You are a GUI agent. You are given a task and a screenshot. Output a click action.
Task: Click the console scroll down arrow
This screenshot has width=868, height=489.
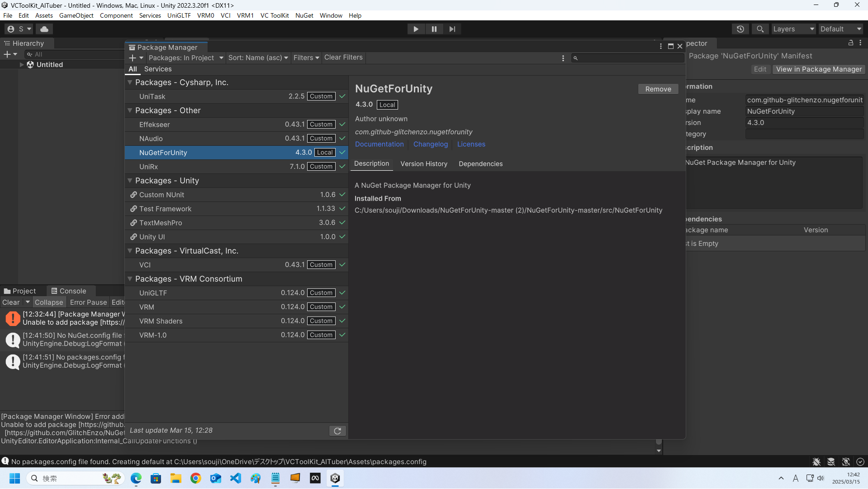coord(659,451)
